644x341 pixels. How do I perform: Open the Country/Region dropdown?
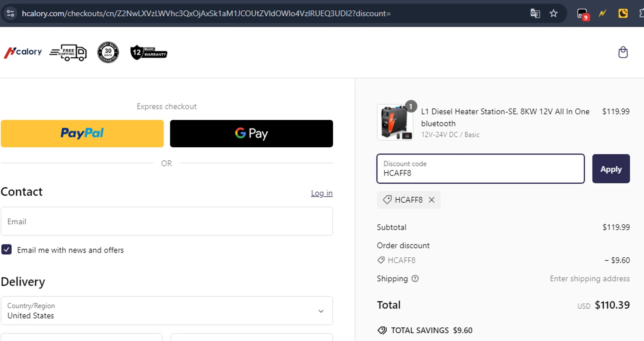tap(167, 311)
